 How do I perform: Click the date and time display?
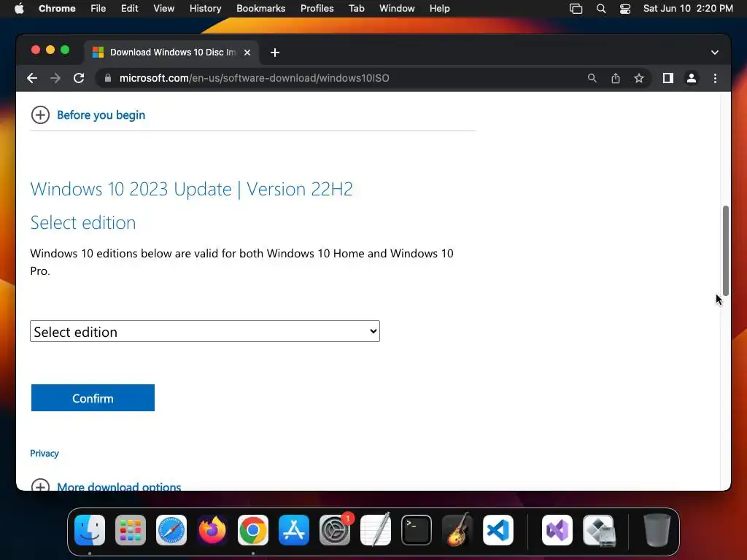688,9
